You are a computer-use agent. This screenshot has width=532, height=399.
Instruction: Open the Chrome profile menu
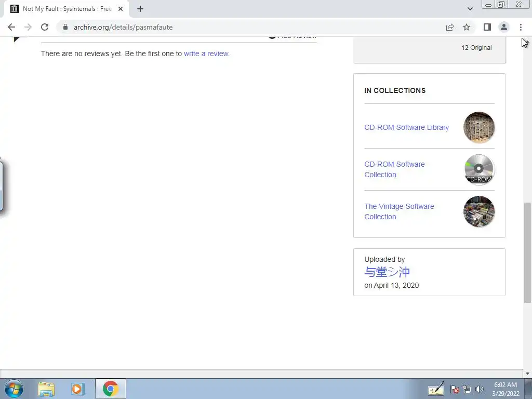click(x=504, y=27)
